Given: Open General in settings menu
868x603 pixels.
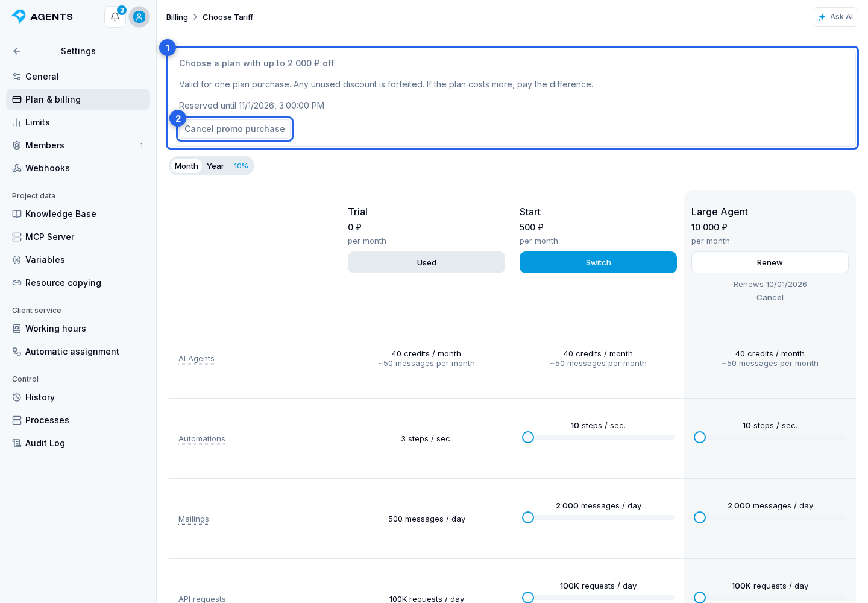Looking at the screenshot, I should 78,77.
